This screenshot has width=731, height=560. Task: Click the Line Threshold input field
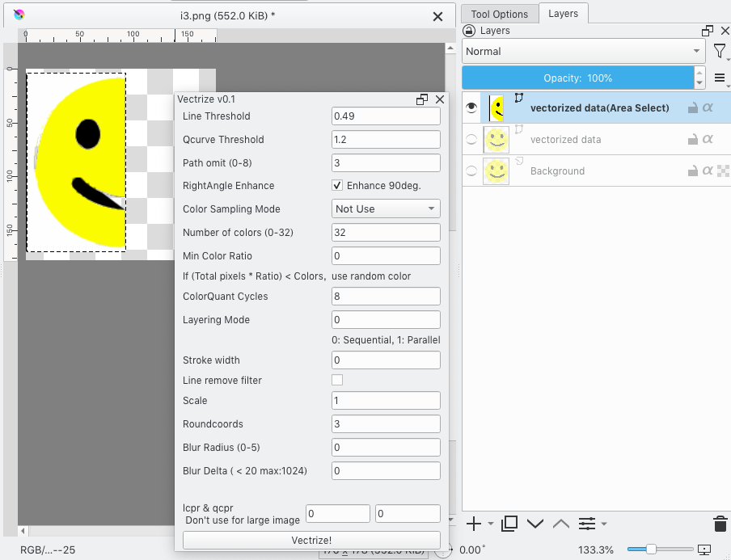[x=386, y=116]
